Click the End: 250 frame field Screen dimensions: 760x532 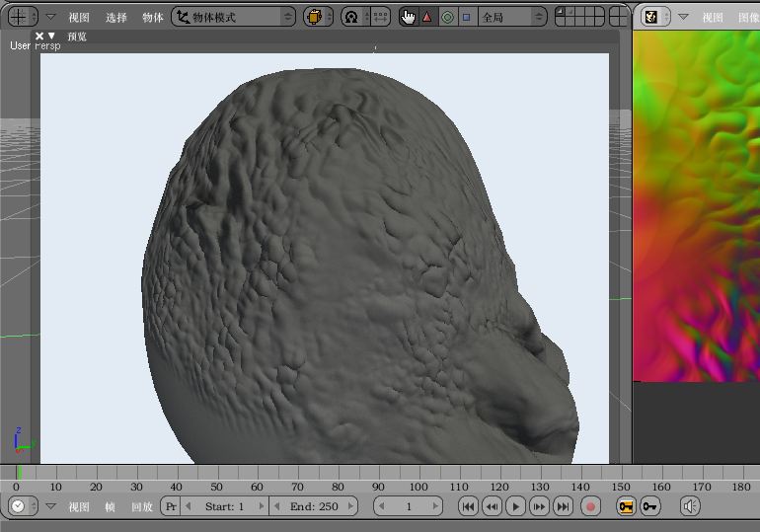click(314, 506)
